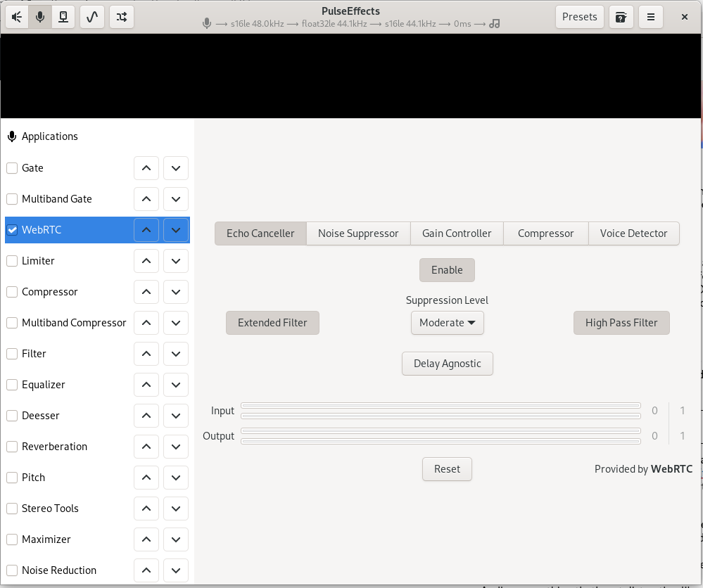703x588 pixels.
Task: Toggle the Echo Canceller Enable button
Action: coord(447,270)
